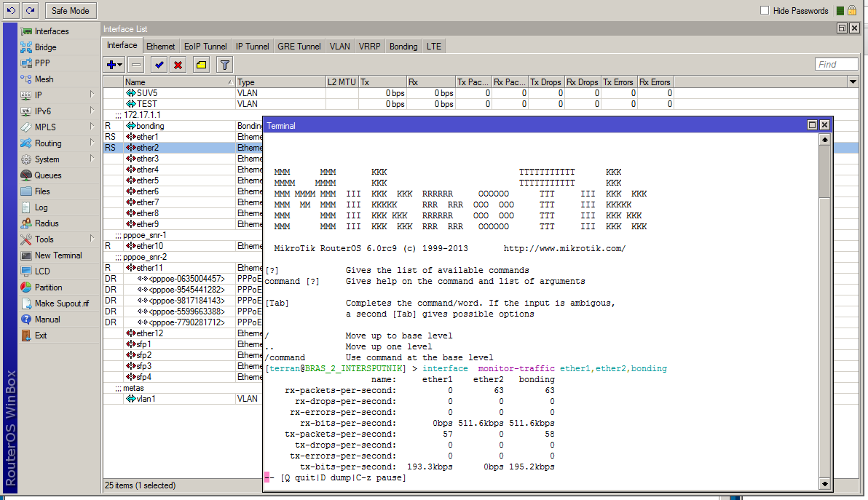Open Log in the sidebar
868x500 pixels.
coord(41,207)
